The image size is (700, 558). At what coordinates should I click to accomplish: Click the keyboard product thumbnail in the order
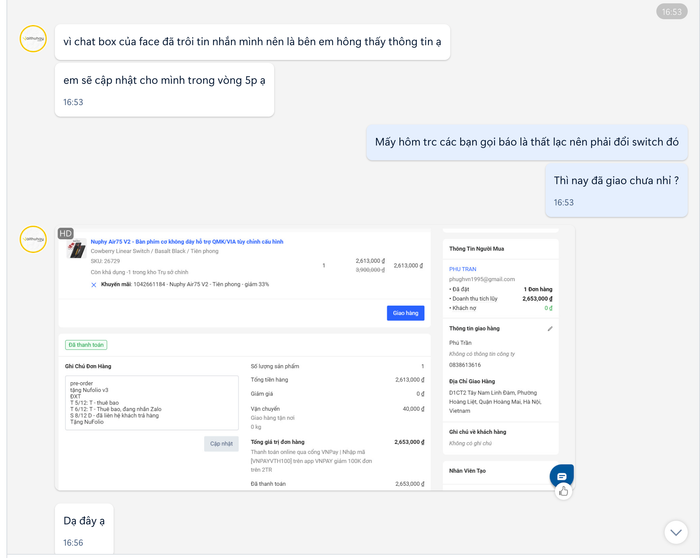click(x=76, y=249)
